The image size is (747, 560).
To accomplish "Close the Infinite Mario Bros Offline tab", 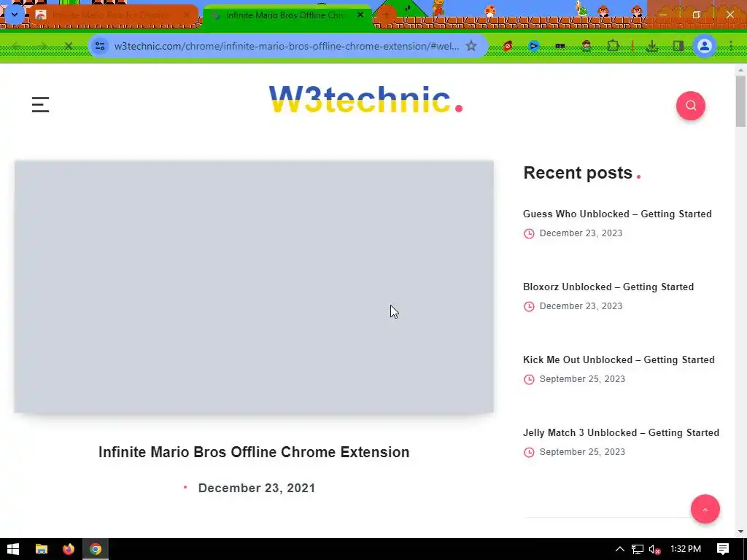I will [360, 15].
